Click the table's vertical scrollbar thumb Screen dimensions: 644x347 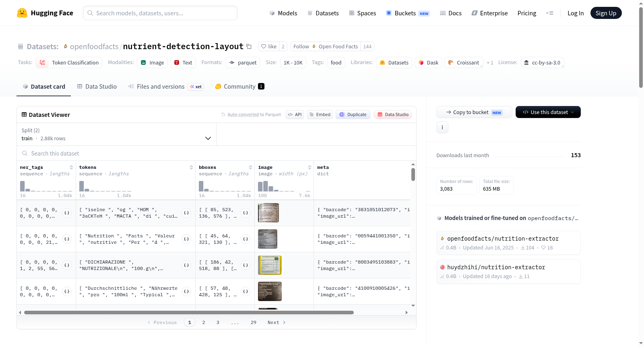[x=413, y=175]
